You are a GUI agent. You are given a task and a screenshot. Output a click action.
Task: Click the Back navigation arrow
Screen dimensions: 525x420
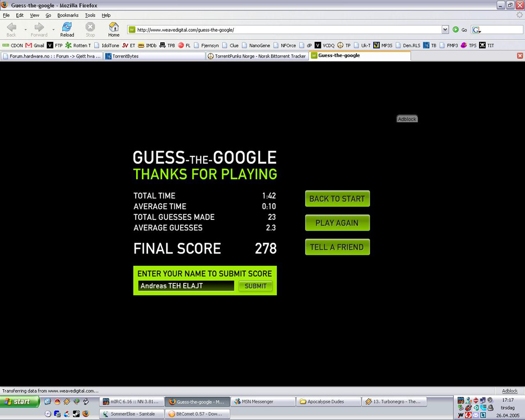click(x=12, y=29)
